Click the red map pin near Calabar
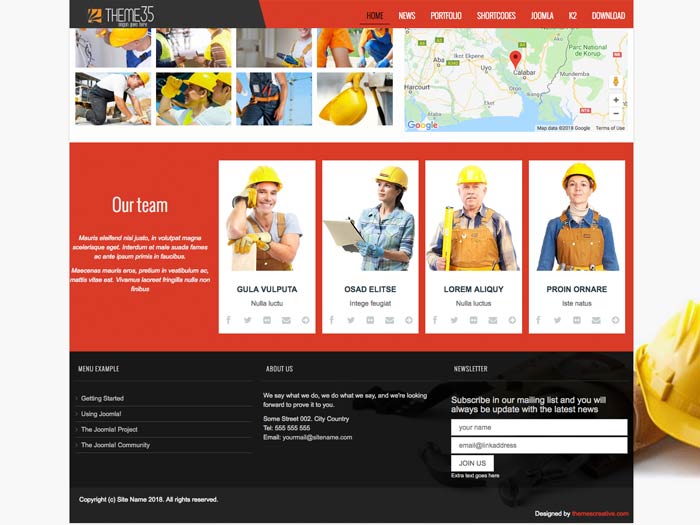 [516, 58]
